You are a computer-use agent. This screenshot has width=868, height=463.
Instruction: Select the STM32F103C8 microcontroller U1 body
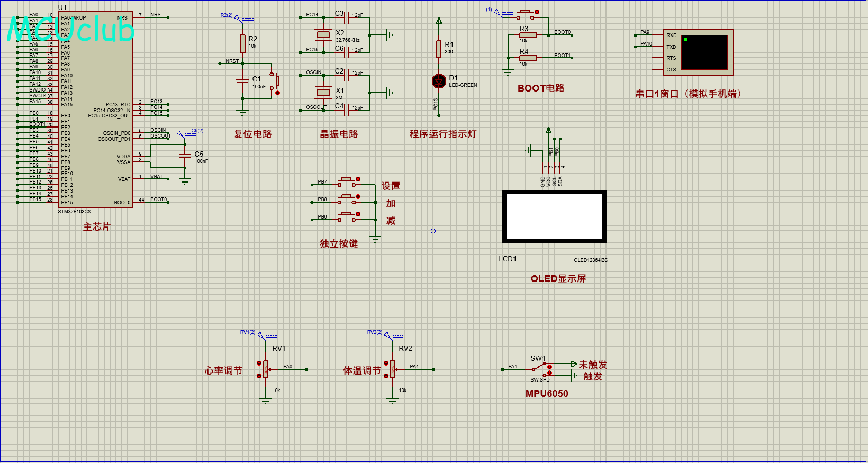click(95, 110)
